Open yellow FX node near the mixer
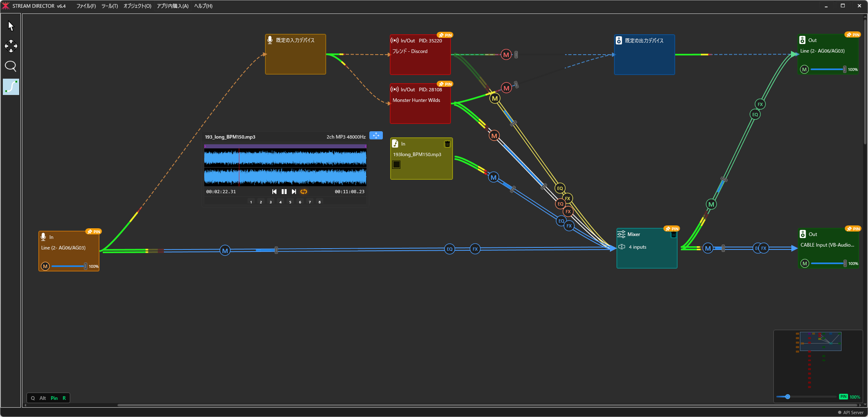Viewport: 868px width, 417px height. pyautogui.click(x=568, y=199)
